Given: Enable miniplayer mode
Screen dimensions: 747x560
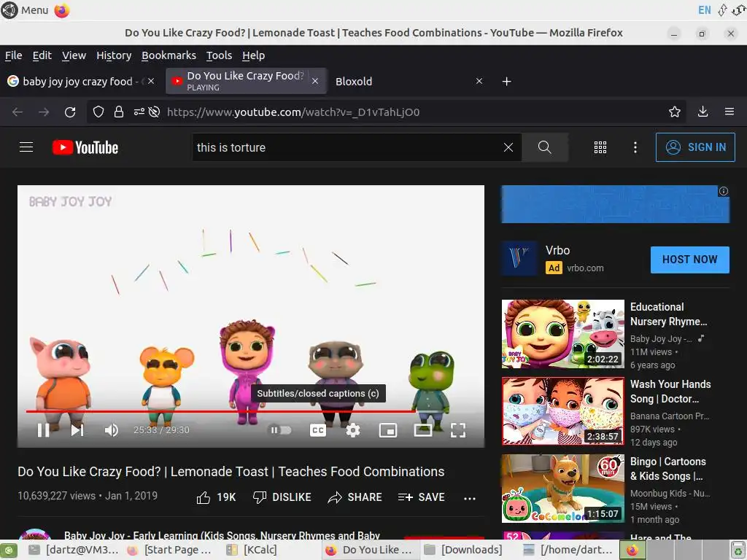Looking at the screenshot, I should pos(388,430).
